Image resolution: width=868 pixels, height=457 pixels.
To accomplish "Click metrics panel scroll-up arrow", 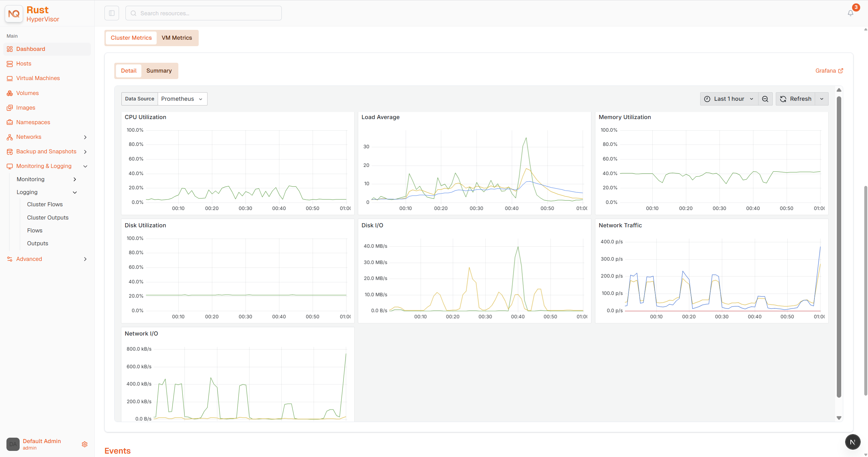I will pos(839,90).
